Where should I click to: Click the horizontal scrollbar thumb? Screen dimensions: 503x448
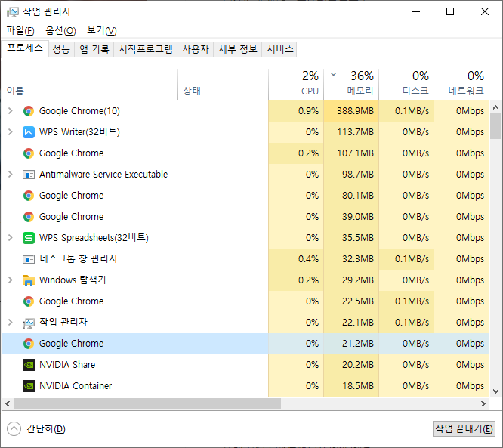[147, 404]
